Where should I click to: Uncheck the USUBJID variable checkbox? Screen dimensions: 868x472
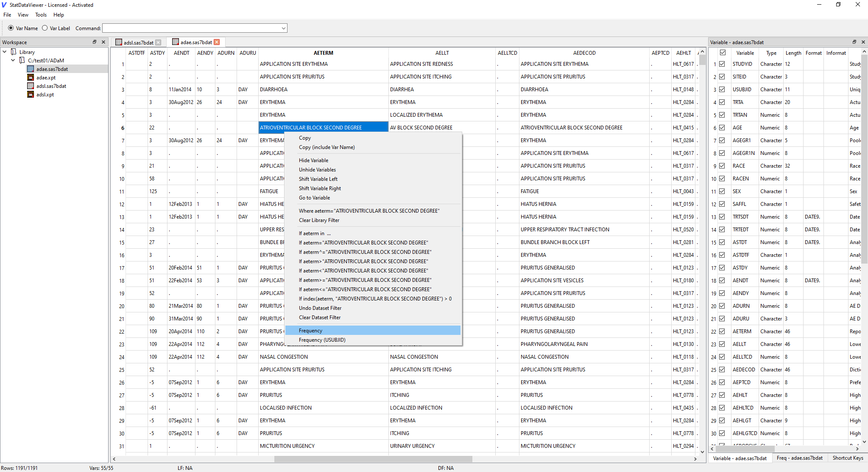coord(722,90)
